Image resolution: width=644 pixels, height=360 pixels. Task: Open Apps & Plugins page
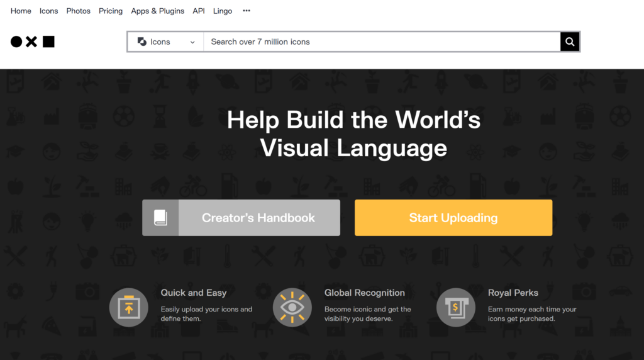(x=157, y=11)
